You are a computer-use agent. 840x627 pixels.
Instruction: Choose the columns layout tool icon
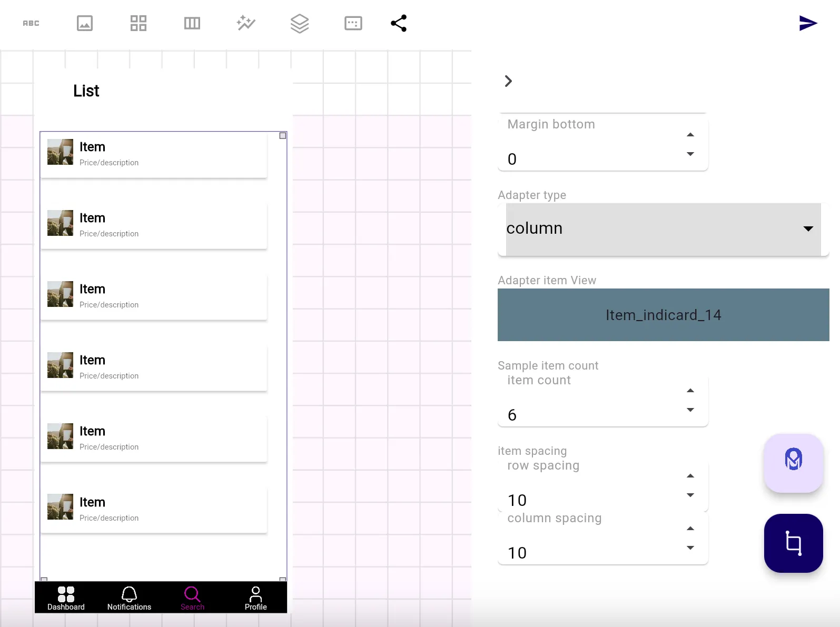pyautogui.click(x=192, y=23)
